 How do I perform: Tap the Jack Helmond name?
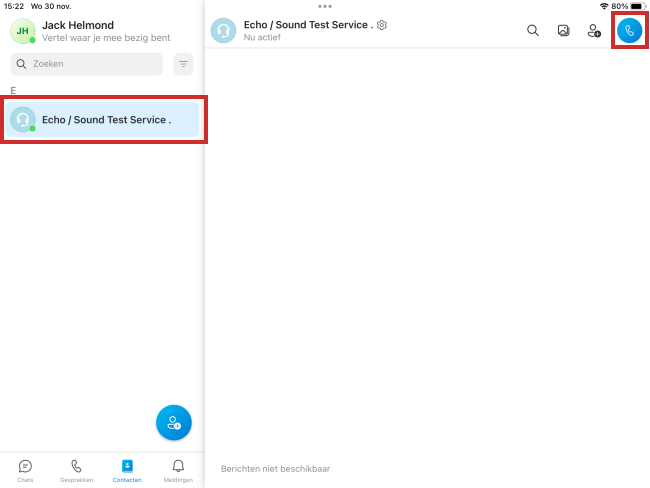tap(78, 25)
